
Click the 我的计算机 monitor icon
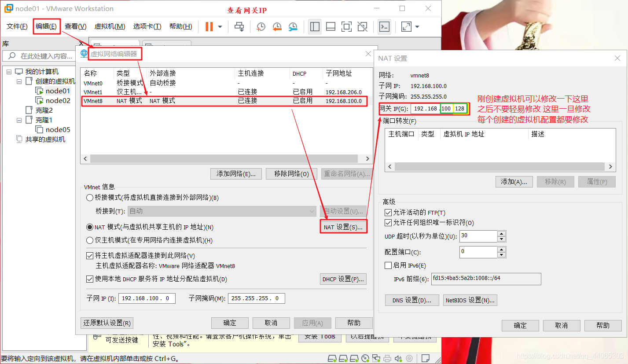(19, 72)
